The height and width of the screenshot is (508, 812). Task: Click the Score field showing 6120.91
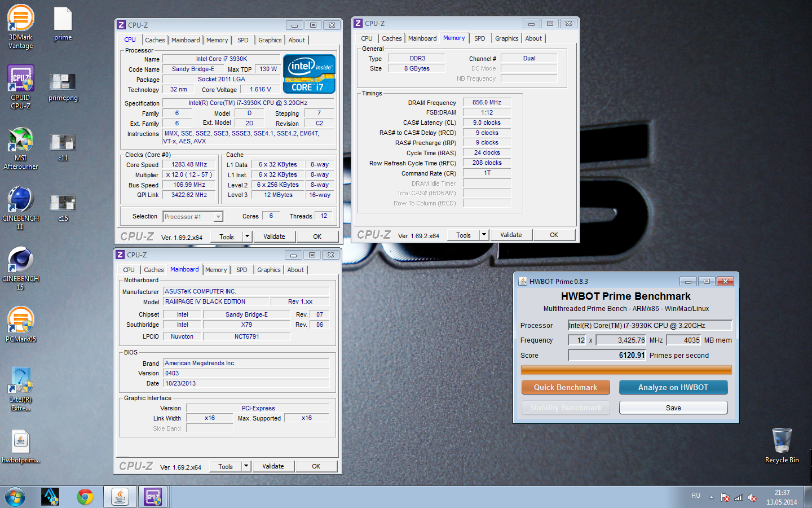click(607, 355)
